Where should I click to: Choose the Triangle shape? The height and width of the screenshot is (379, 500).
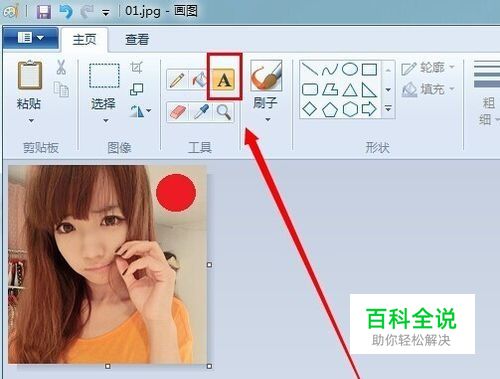coord(350,90)
